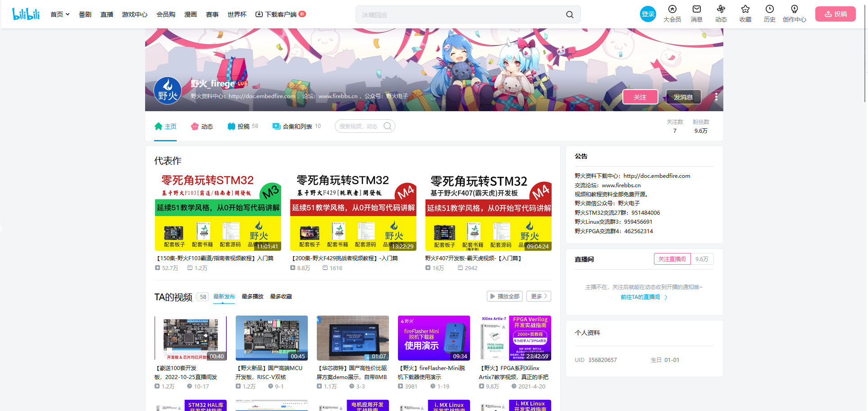The height and width of the screenshot is (411, 868).
Task: Open title 【野火】FPGA系列Xilinx Artix7教学视频
Action: pyautogui.click(x=514, y=373)
